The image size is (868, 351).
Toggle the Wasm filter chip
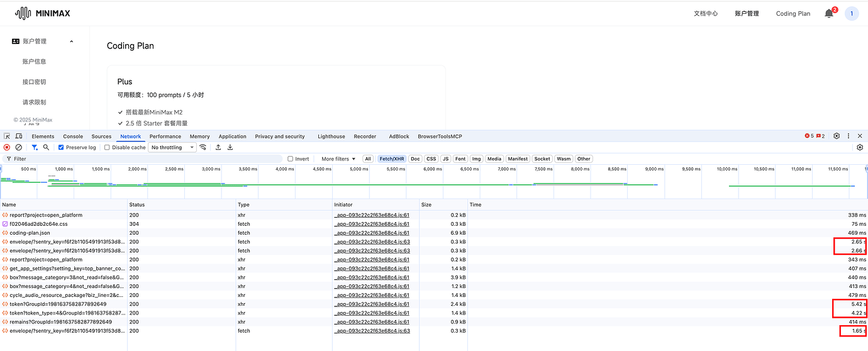[x=564, y=159]
